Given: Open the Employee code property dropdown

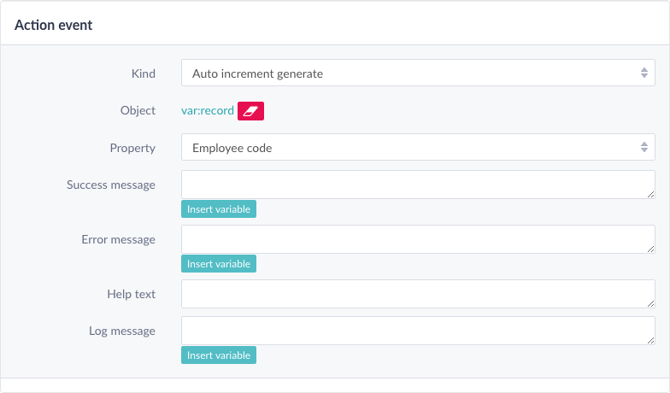Looking at the screenshot, I should (418, 147).
